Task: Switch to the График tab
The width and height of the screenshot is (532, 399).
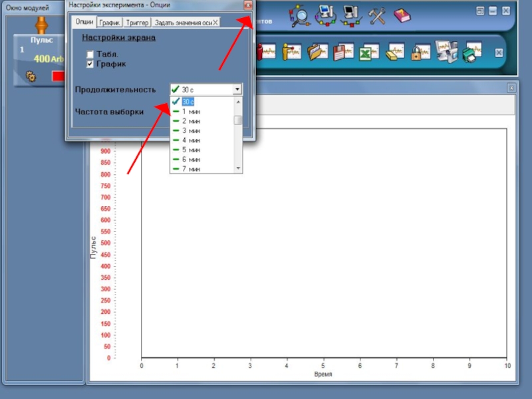Action: pyautogui.click(x=110, y=23)
